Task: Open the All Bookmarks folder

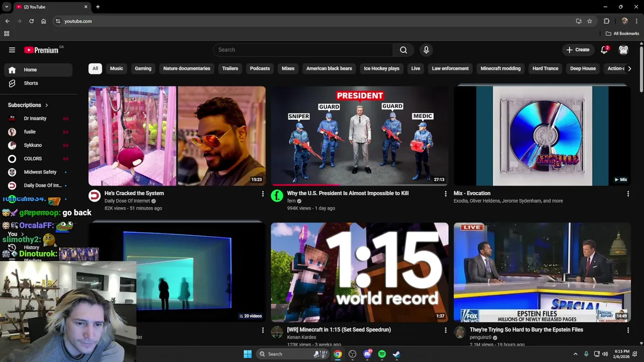Action: tap(622, 34)
